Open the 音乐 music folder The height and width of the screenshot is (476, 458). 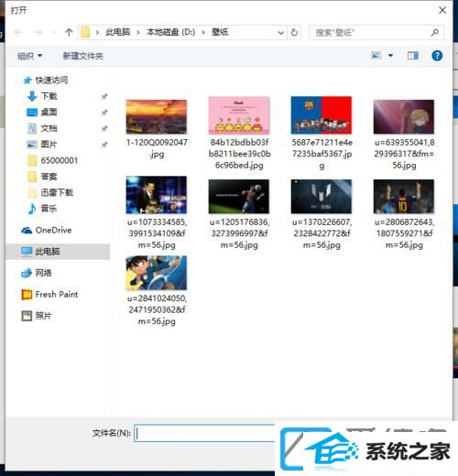(x=42, y=209)
